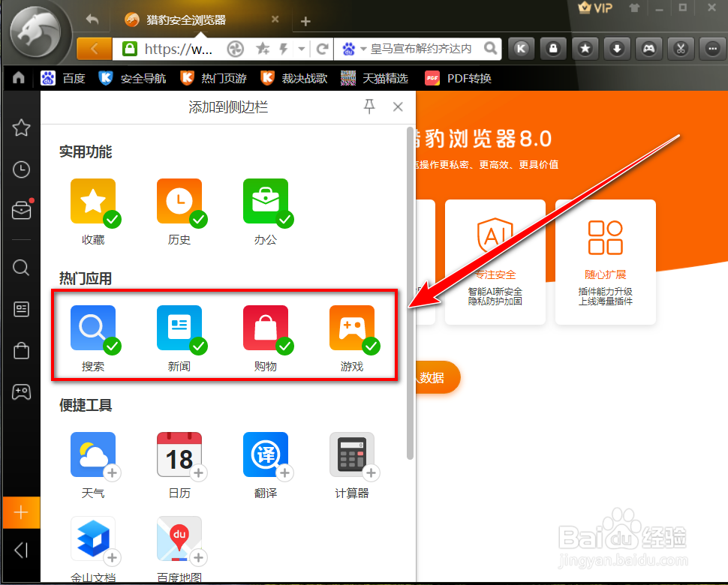Click the skin shirt icon in title bar

[634, 8]
